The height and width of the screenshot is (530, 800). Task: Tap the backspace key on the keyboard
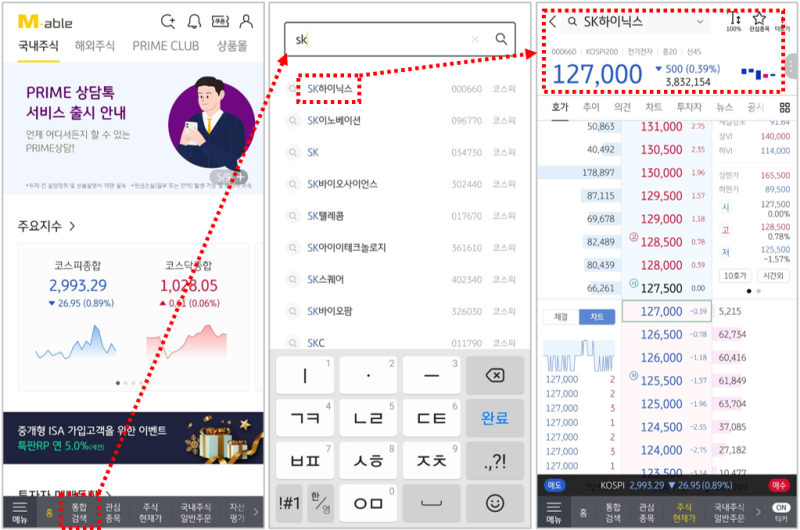click(495, 376)
